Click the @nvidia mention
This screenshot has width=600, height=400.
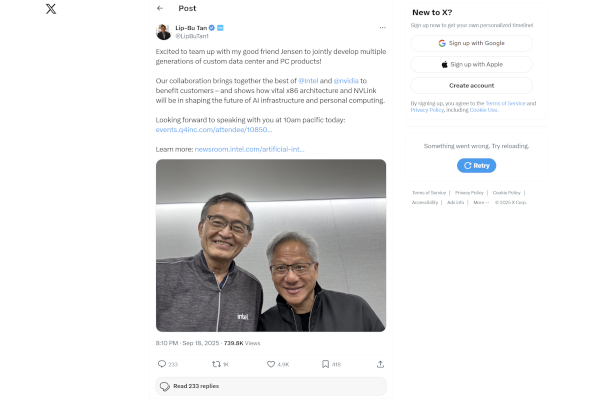346,79
